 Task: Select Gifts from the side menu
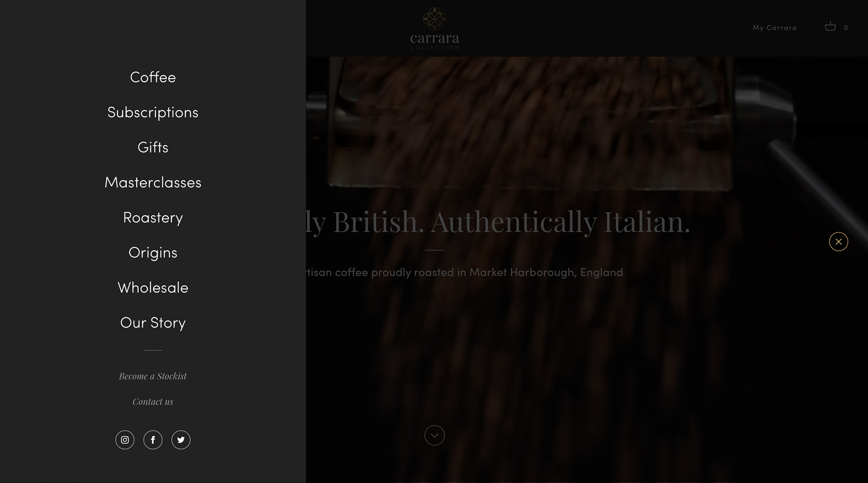coord(153,147)
